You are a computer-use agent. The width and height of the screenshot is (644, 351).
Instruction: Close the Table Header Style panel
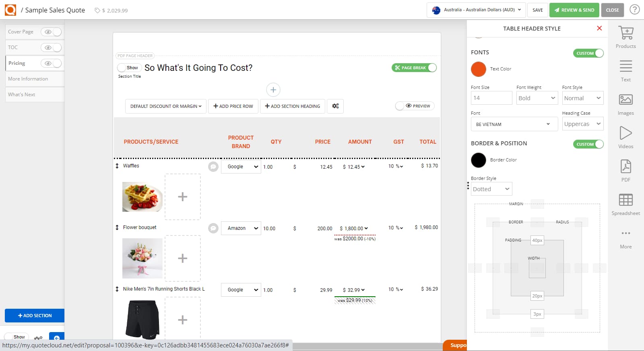tap(599, 28)
